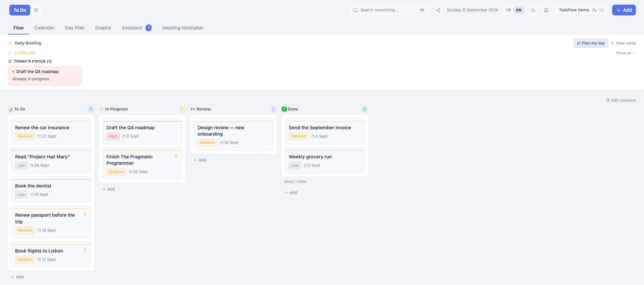Screen dimensions: 644x285
Task: Open the Meeting Notetaker tab
Action: (183, 28)
